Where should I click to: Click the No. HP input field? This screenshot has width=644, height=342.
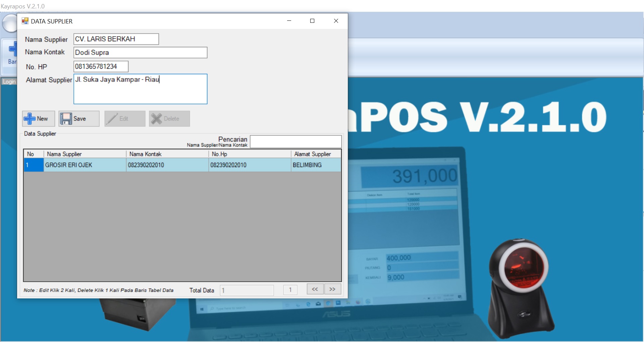click(x=101, y=66)
